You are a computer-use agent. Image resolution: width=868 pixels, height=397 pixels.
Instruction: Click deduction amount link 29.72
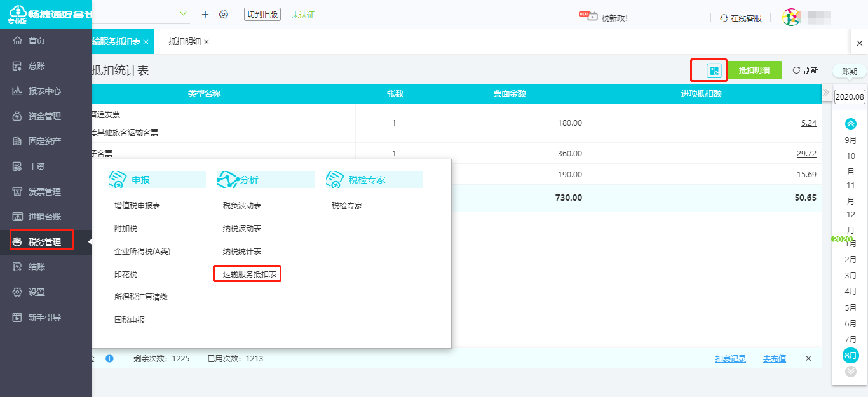pyautogui.click(x=806, y=153)
